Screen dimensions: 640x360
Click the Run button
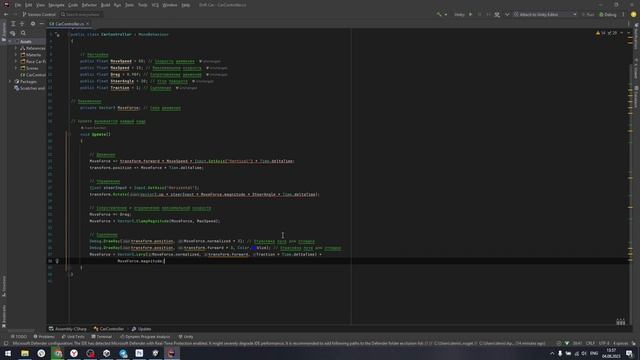(588, 14)
